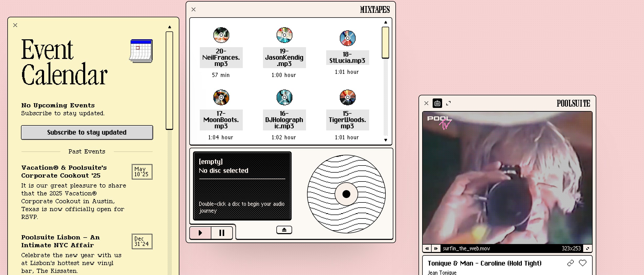
Task: Click the Event Calendar scrollbar thumb
Action: coord(169,80)
